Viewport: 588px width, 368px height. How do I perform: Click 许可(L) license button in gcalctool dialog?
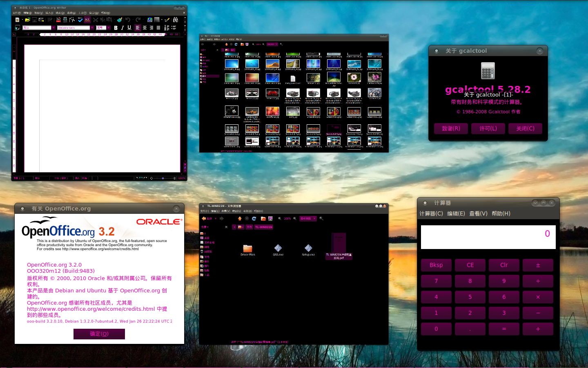coord(488,128)
